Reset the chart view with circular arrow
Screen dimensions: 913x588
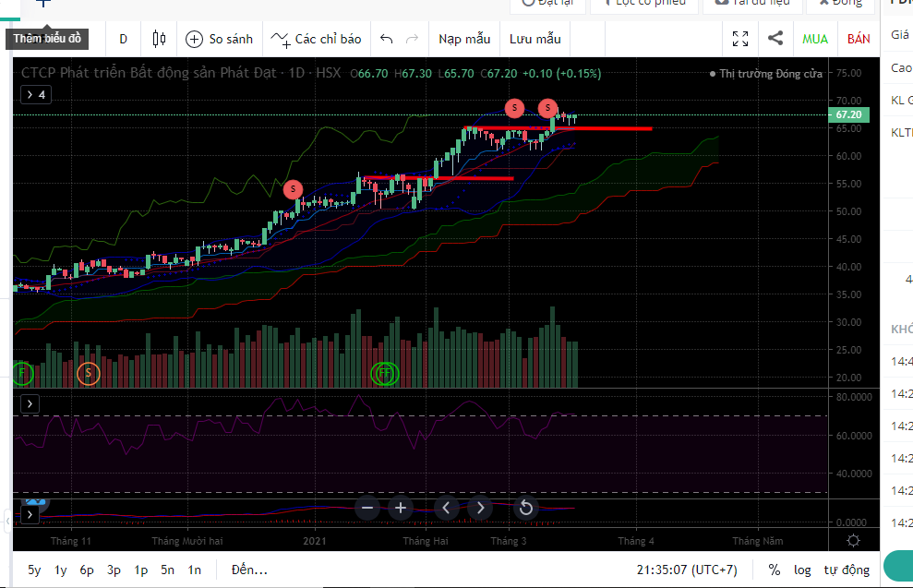(x=526, y=509)
